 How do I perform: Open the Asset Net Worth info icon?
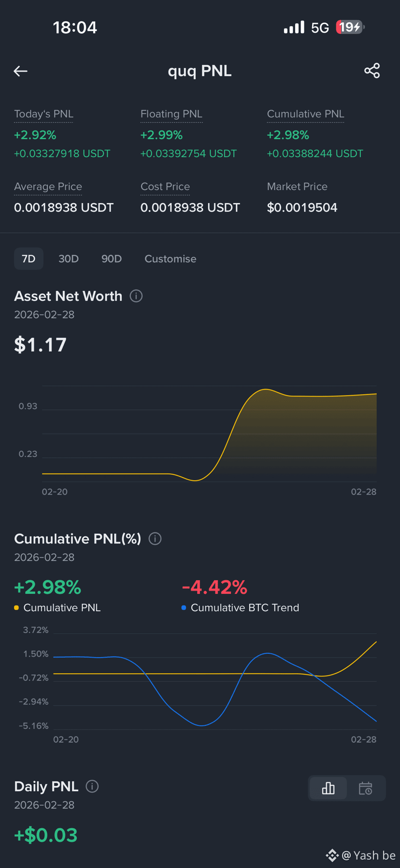(x=136, y=296)
